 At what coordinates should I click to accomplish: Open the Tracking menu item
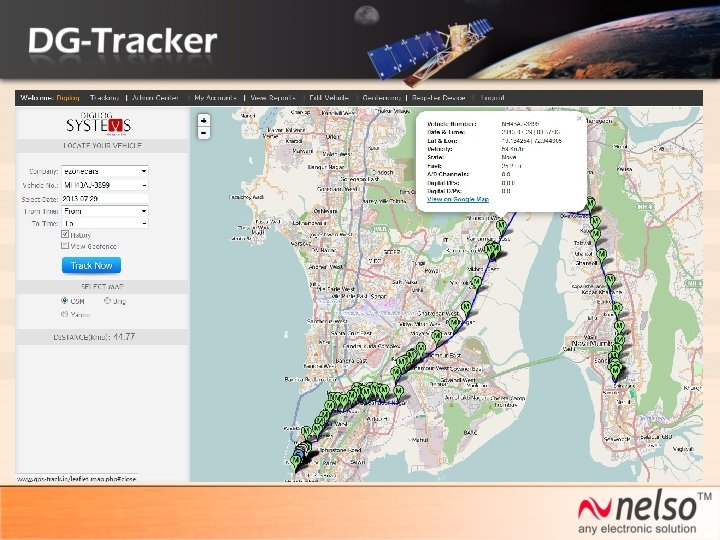(x=104, y=98)
